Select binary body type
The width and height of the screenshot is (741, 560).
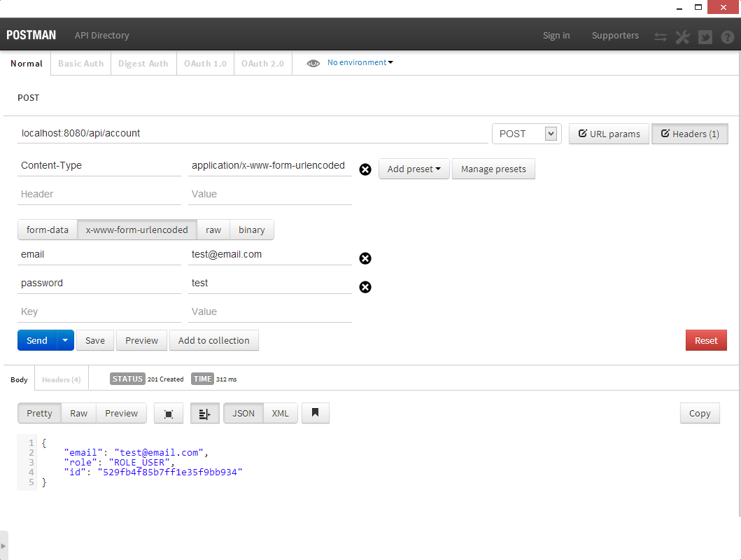[x=251, y=230]
